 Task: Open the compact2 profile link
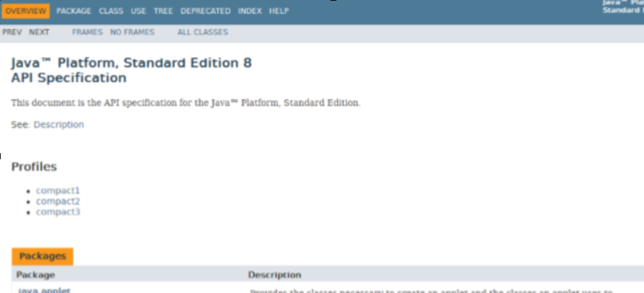point(58,202)
